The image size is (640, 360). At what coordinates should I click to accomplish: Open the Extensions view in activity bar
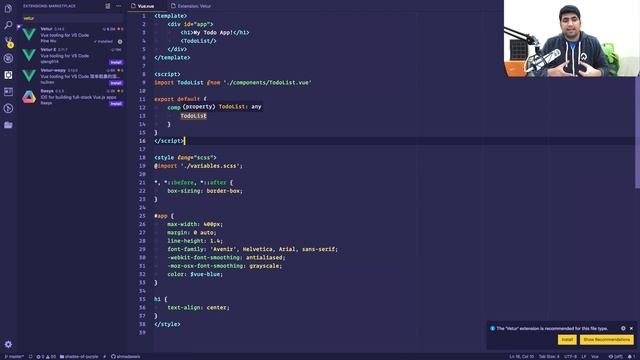point(8,75)
